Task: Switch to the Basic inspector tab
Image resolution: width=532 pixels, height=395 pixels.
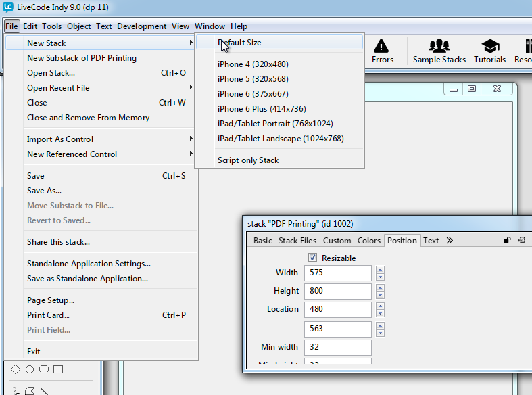Action: click(x=262, y=241)
